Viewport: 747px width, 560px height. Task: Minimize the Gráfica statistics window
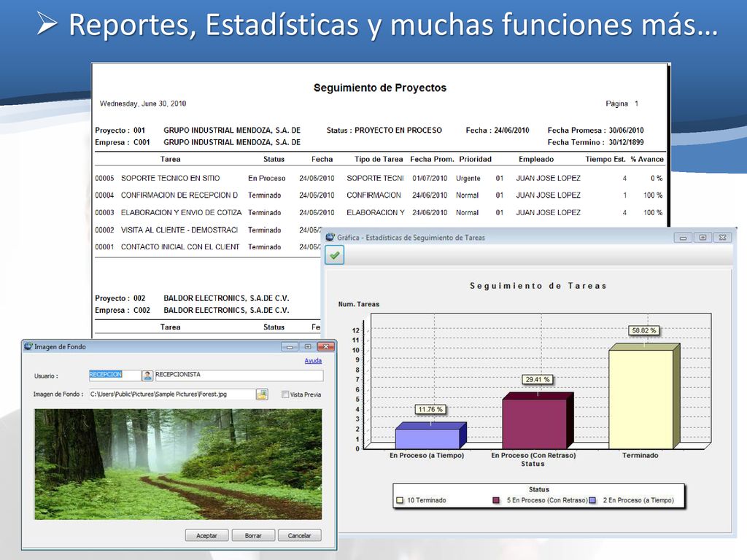pos(683,237)
